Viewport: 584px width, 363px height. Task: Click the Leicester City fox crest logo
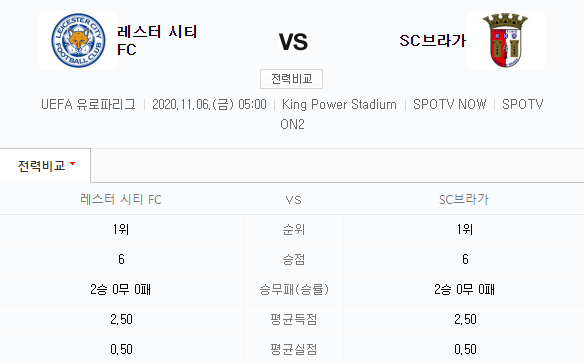tap(78, 41)
